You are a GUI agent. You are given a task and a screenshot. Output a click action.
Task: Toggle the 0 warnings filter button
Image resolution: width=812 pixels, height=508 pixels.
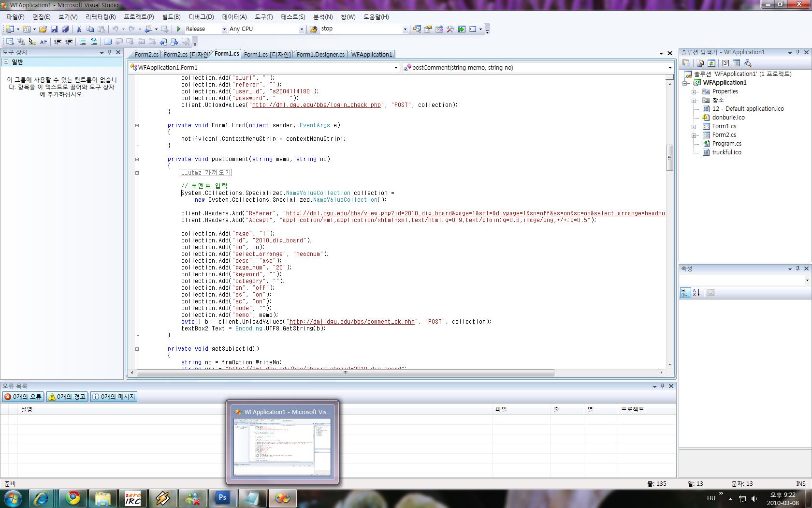[67, 397]
